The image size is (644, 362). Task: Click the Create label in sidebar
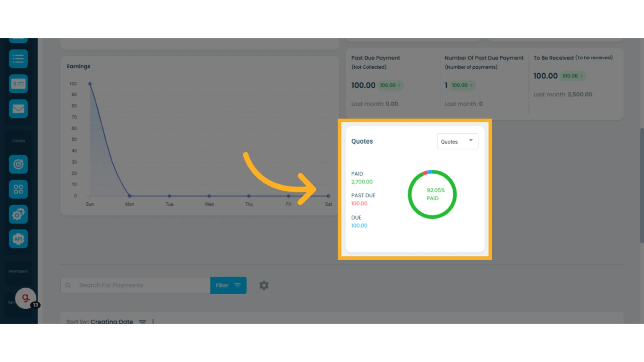point(18,141)
